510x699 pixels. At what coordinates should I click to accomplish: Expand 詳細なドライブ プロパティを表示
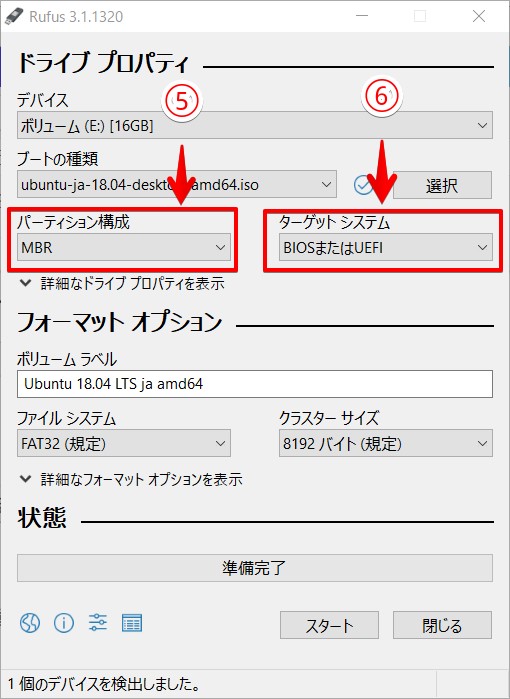[122, 284]
